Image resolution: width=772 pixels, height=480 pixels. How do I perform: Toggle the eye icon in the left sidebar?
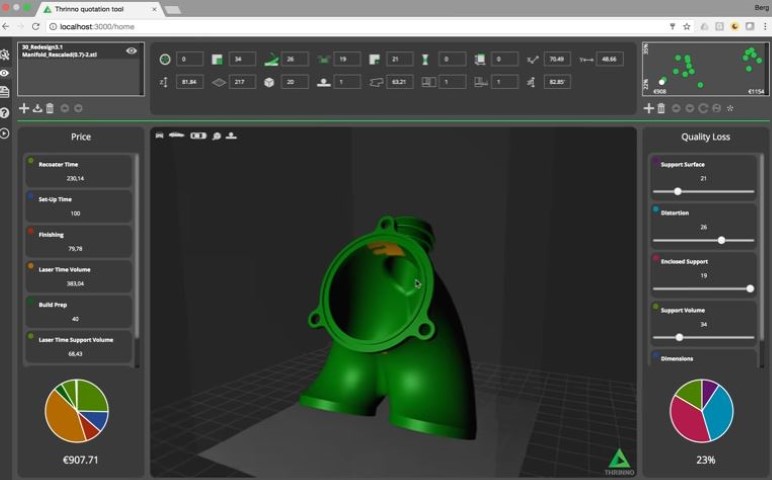[x=6, y=73]
